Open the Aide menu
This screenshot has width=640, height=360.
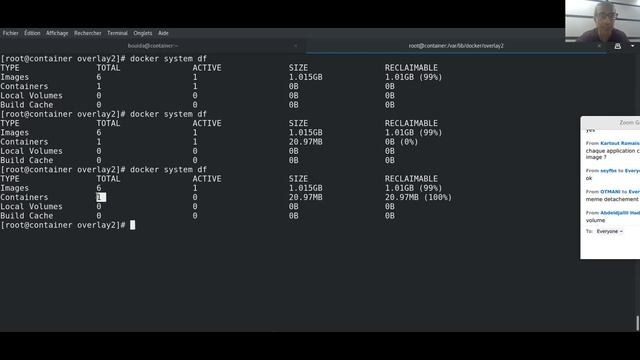click(x=163, y=33)
